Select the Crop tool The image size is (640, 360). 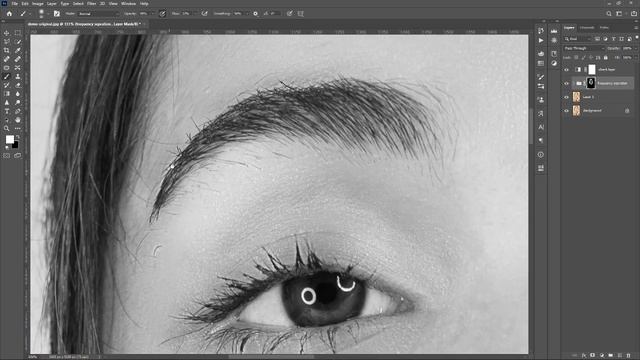[x=7, y=50]
